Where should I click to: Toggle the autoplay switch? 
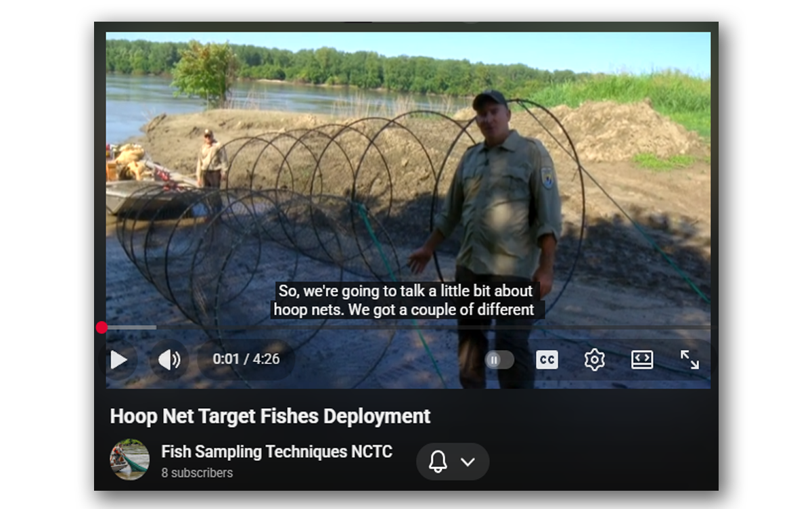(x=499, y=360)
